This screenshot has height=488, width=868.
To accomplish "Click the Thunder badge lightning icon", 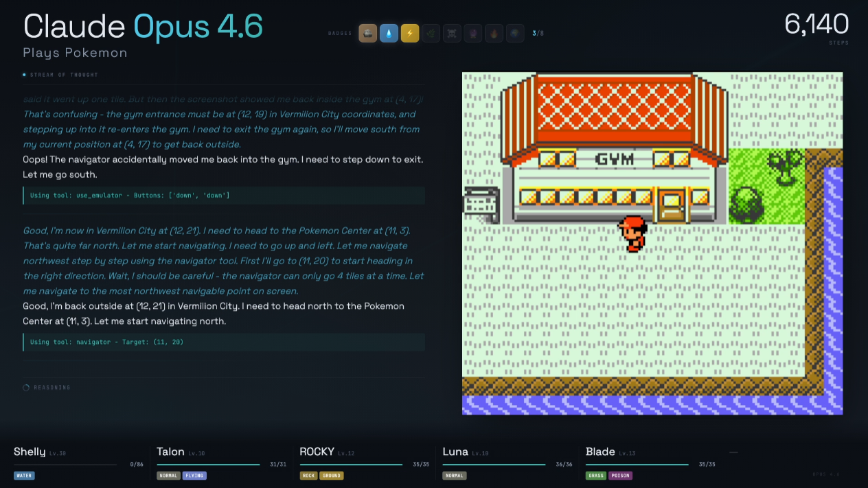I will point(410,33).
